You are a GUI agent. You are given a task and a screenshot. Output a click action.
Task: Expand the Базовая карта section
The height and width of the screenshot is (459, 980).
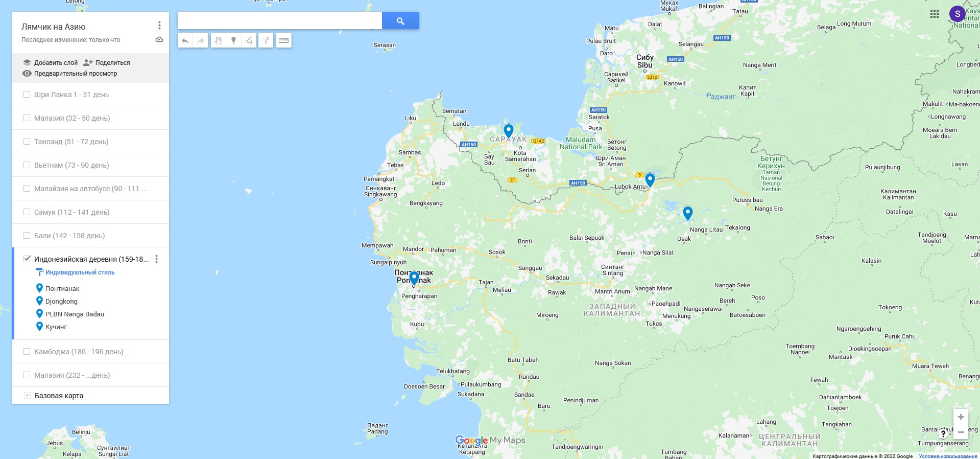point(27,396)
